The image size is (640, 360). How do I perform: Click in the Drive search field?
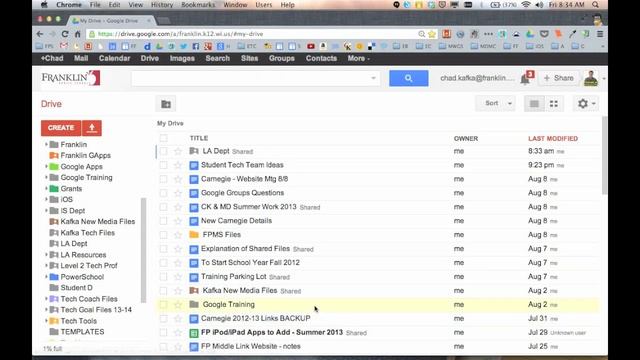point(255,78)
